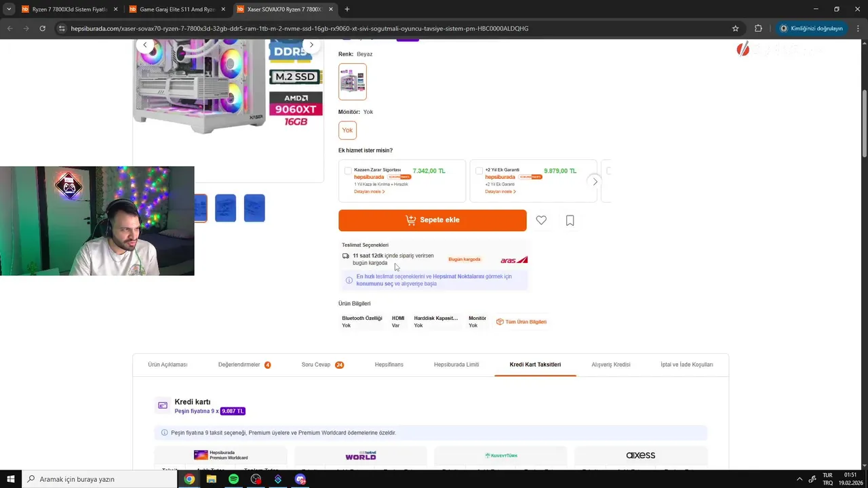Image resolution: width=868 pixels, height=488 pixels.
Task: Open a new browser tab with plus
Action: pos(347,9)
